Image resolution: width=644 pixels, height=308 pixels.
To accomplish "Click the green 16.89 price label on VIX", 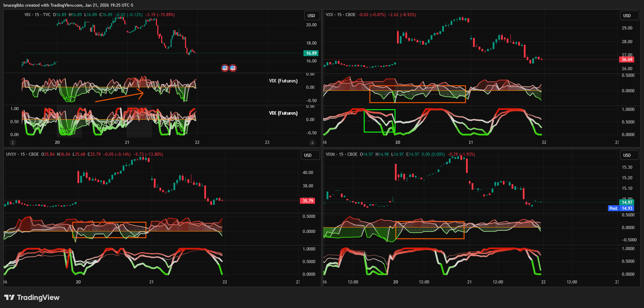I will click(311, 53).
